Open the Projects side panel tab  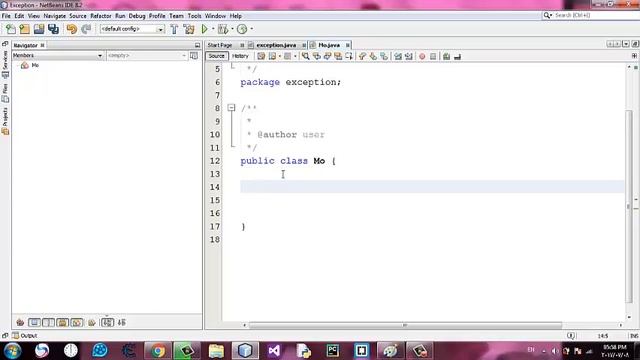[x=5, y=121]
